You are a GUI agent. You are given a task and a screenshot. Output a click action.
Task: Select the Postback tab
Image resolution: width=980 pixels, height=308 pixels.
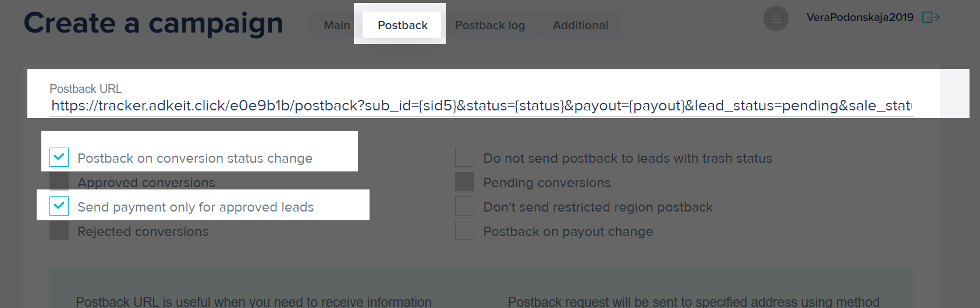403,25
